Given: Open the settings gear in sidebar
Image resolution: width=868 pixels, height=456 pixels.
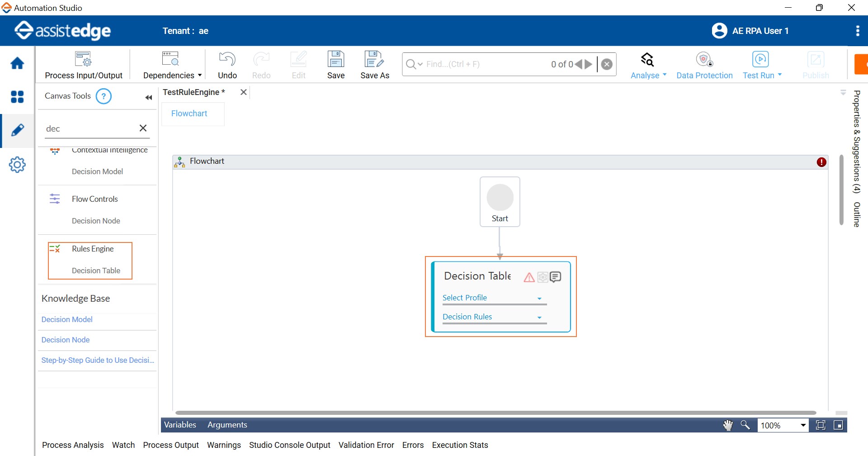Looking at the screenshot, I should (17, 165).
